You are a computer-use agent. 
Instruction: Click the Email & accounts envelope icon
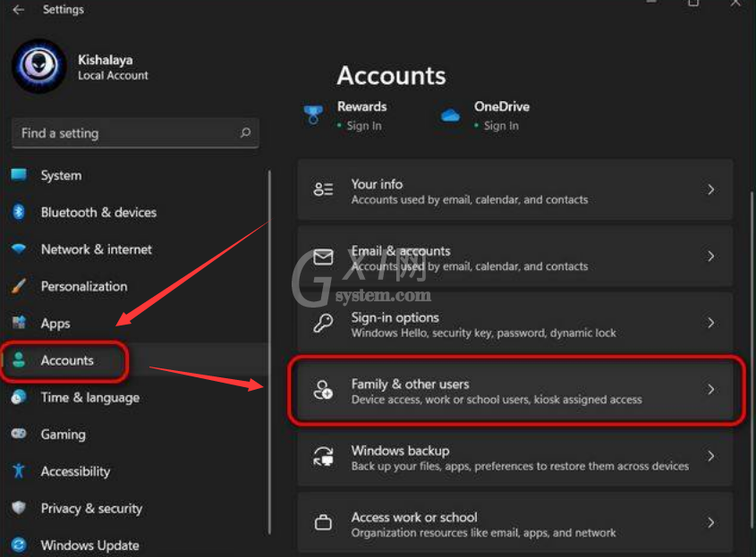(323, 257)
